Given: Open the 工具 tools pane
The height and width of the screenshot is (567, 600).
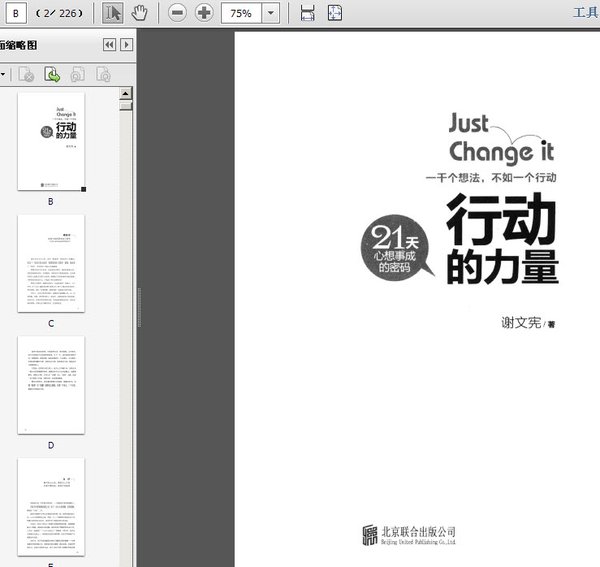Looking at the screenshot, I should click(585, 13).
